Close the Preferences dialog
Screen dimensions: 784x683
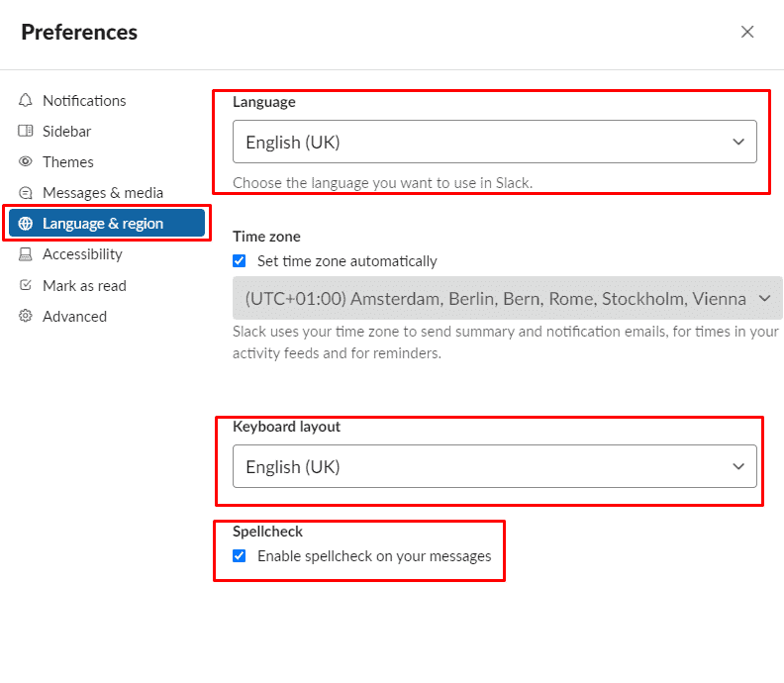pyautogui.click(x=747, y=32)
